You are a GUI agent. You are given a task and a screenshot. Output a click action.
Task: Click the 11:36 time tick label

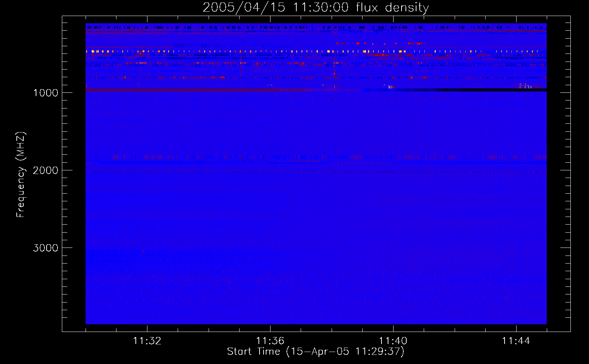pyautogui.click(x=270, y=341)
